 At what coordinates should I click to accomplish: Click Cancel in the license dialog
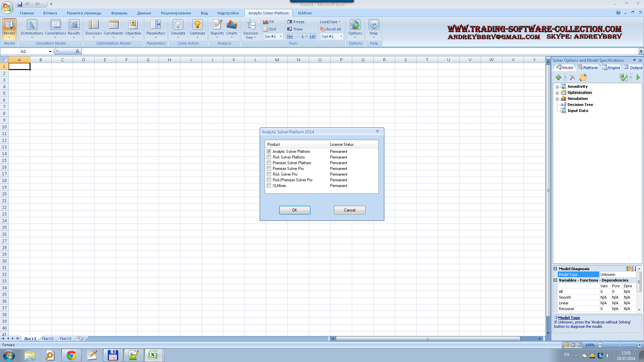(350, 210)
